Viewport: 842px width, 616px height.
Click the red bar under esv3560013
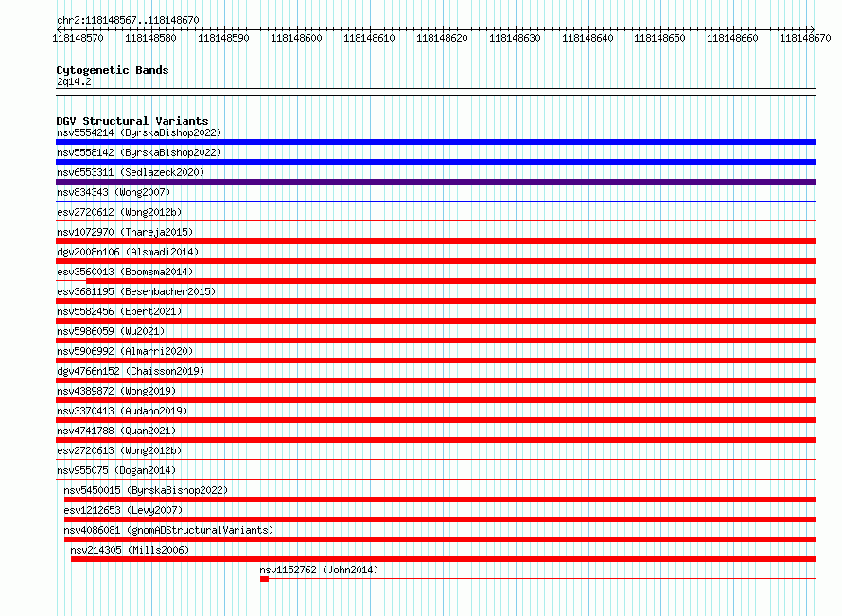tap(450, 281)
